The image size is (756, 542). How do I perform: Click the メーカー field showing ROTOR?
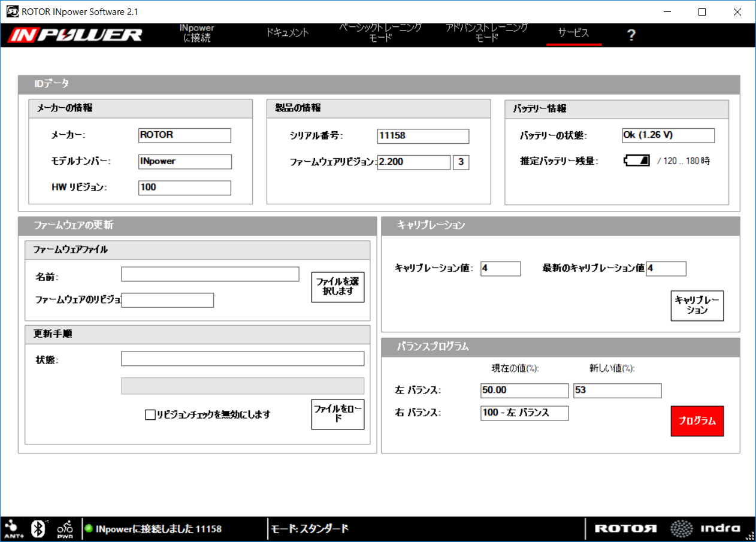(x=185, y=135)
